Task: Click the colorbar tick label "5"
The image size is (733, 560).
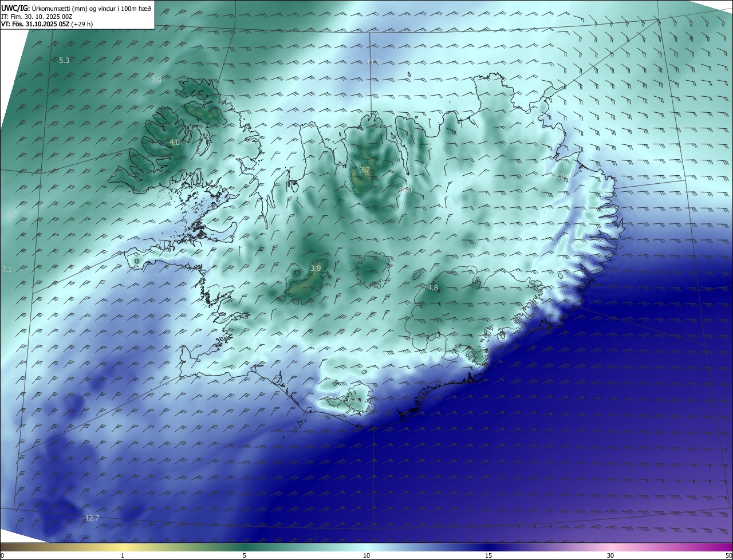Action: [x=245, y=555]
